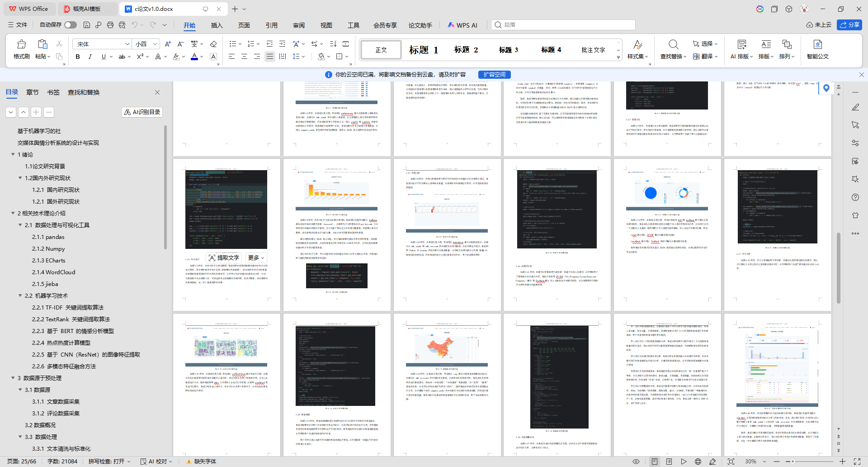Click the Undo arrow icon
This screenshot has width=868, height=467.
coord(134,25)
